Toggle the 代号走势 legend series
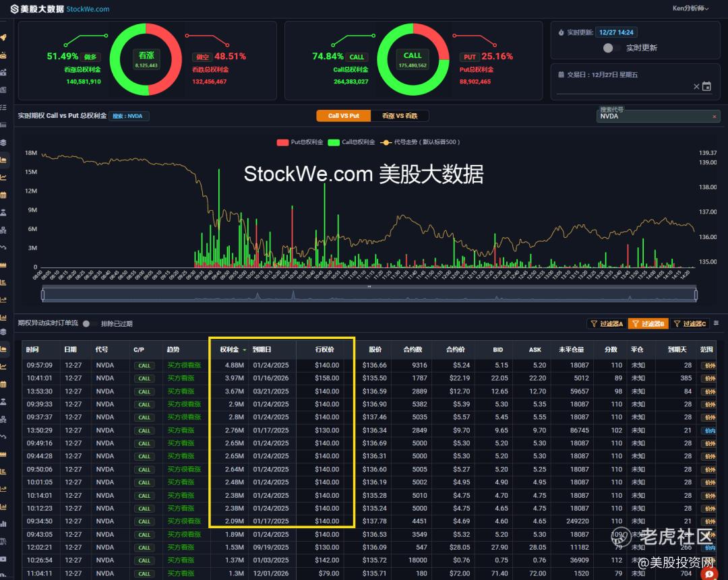728x580 pixels. click(x=420, y=142)
